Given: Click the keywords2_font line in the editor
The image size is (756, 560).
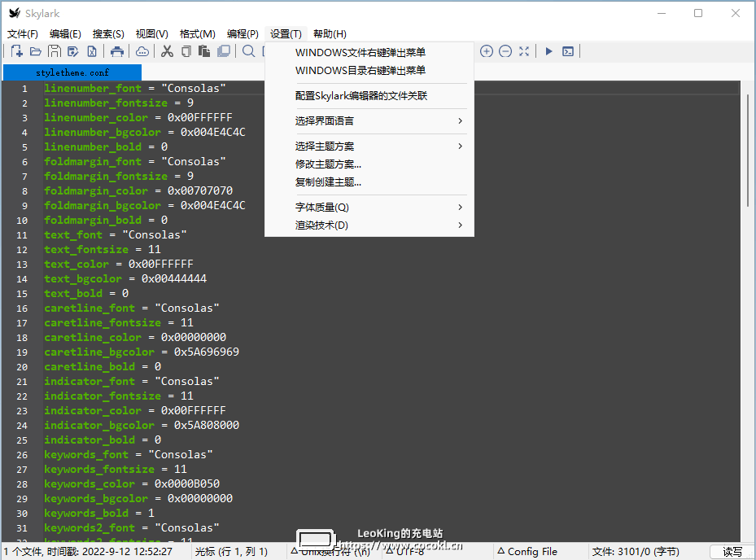Looking at the screenshot, I should point(132,527).
